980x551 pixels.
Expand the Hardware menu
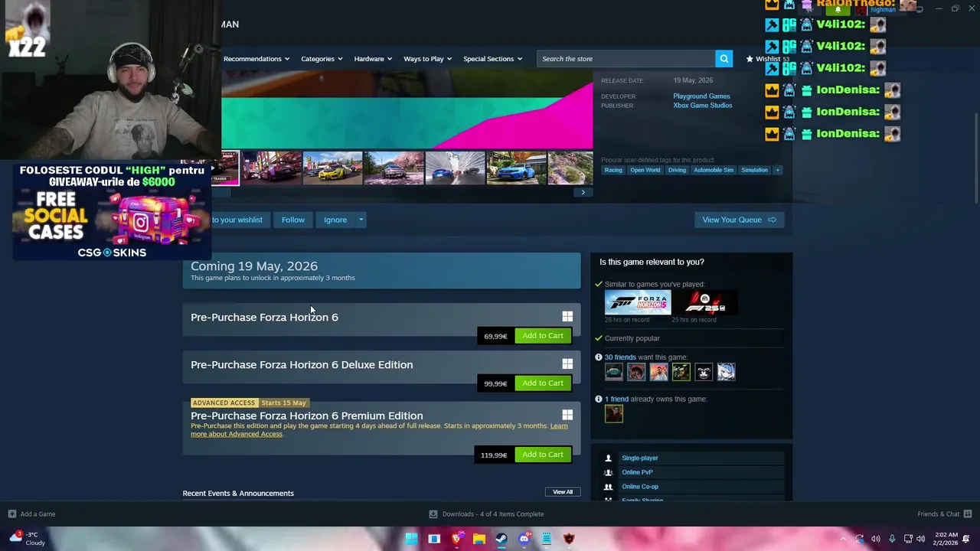point(372,59)
